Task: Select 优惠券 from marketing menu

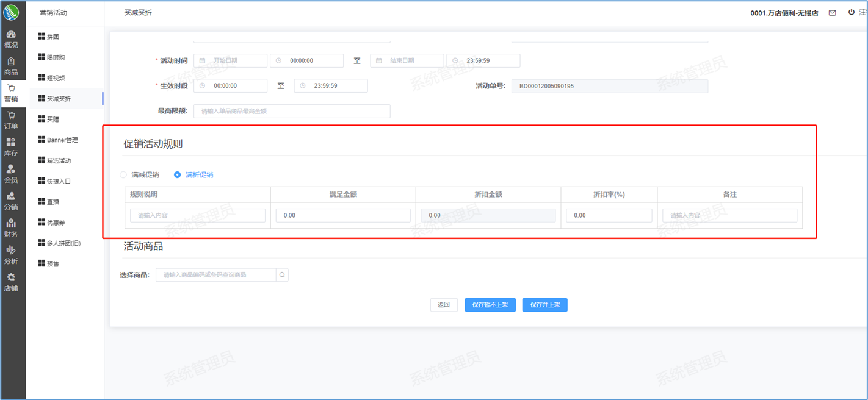Action: (56, 223)
